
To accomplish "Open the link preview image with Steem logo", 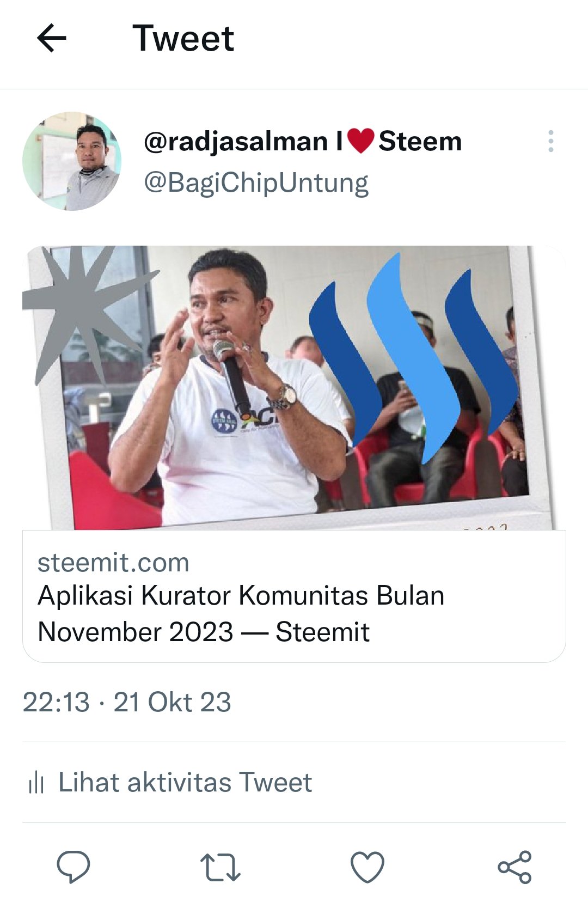I will point(294,388).
